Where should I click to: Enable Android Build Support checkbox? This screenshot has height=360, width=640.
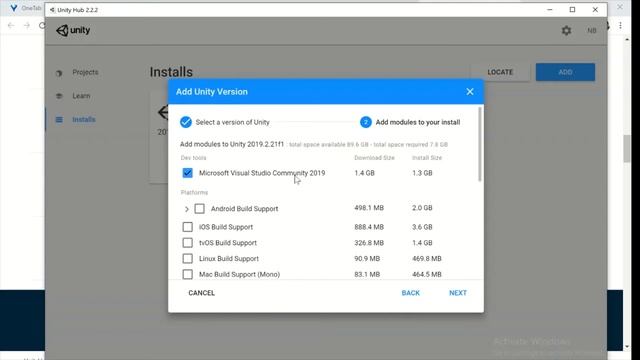pos(200,209)
